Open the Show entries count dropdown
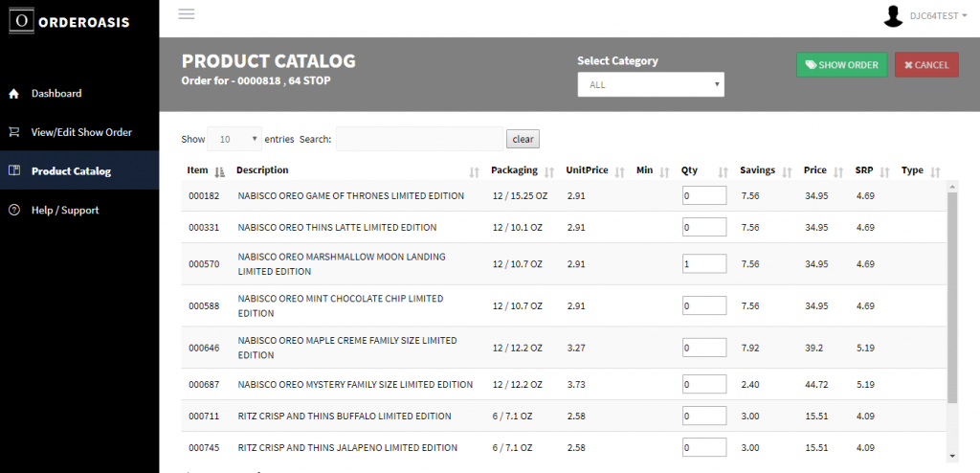This screenshot has width=980, height=473. [234, 139]
